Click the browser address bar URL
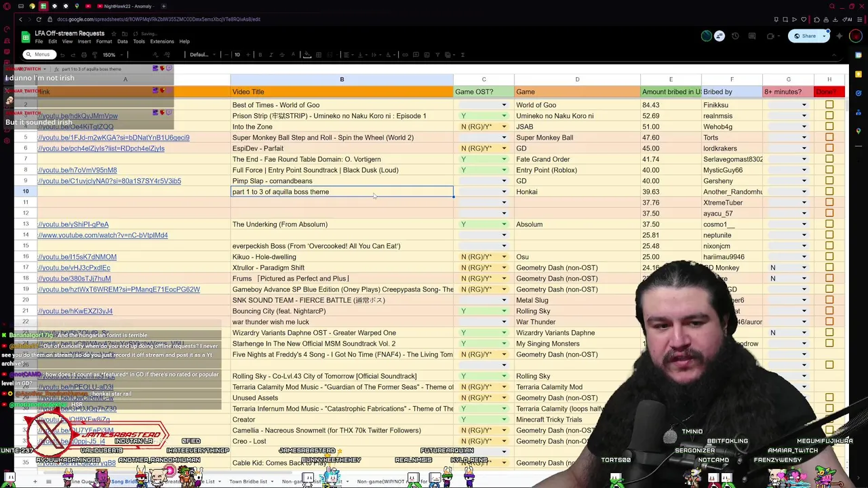868x488 pixels. tap(159, 20)
